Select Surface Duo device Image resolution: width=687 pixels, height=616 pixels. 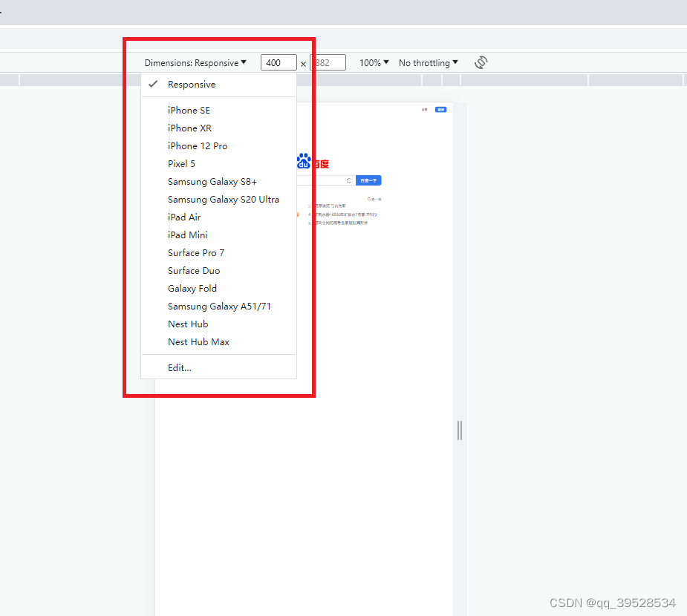click(x=218, y=271)
